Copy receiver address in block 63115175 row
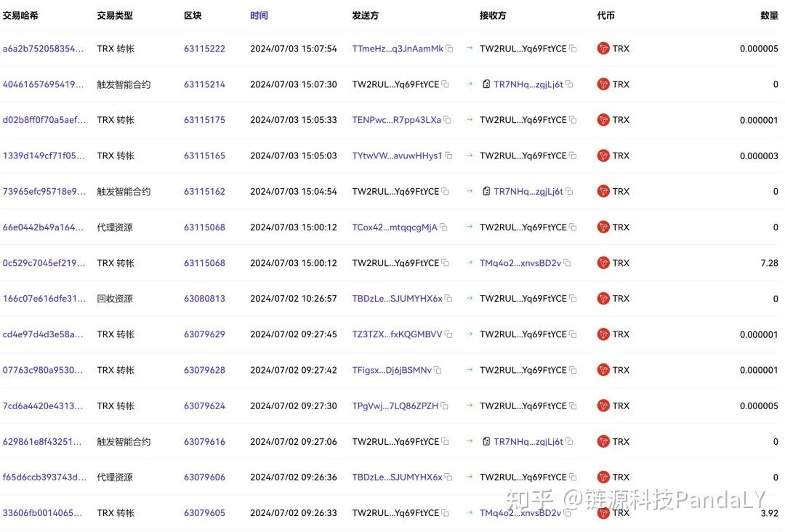 coord(573,119)
